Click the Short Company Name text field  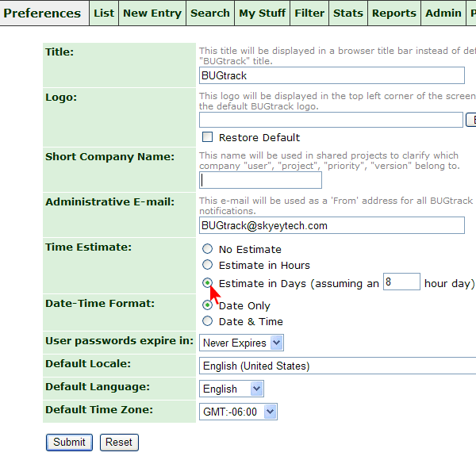(260, 180)
